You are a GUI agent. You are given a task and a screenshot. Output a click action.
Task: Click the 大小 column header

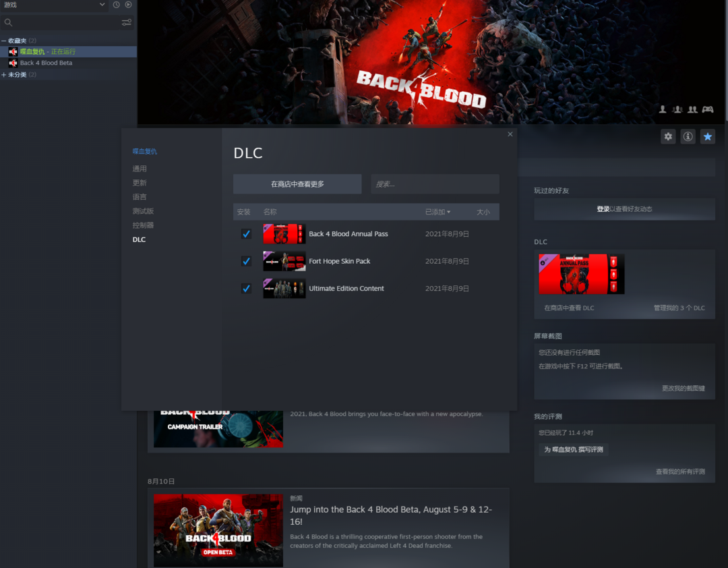coord(483,212)
